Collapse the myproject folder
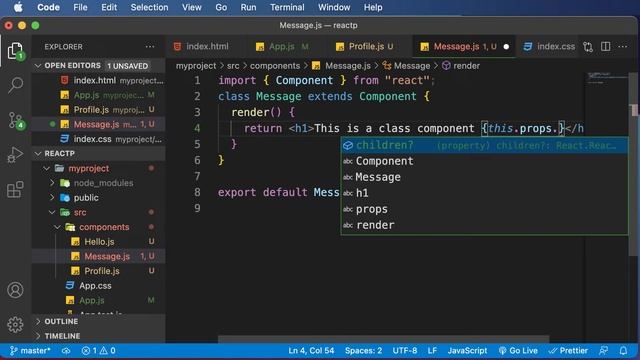This screenshot has height=360, width=640. (47, 168)
